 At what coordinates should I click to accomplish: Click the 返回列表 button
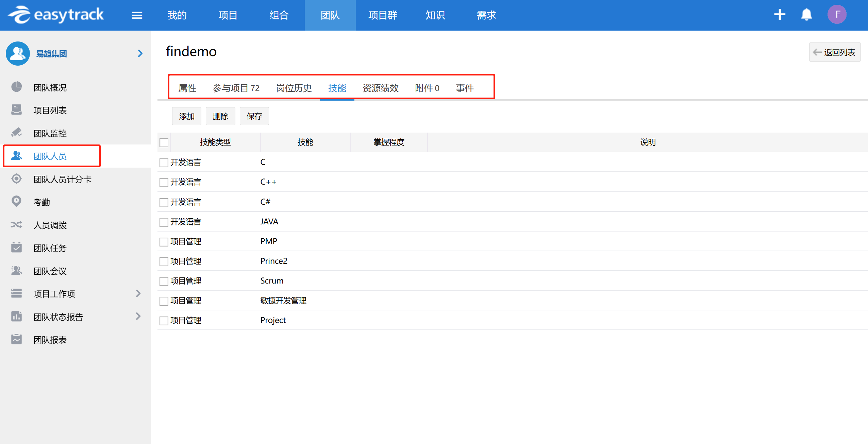click(835, 52)
